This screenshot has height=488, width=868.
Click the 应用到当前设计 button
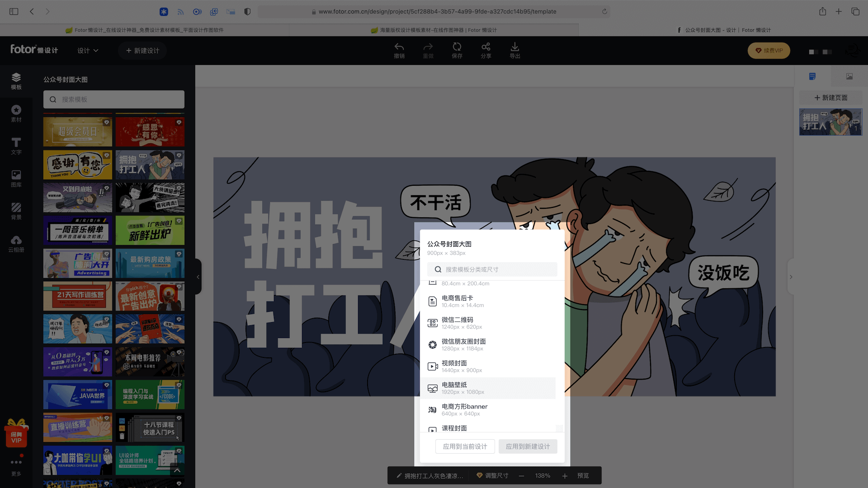click(x=465, y=446)
